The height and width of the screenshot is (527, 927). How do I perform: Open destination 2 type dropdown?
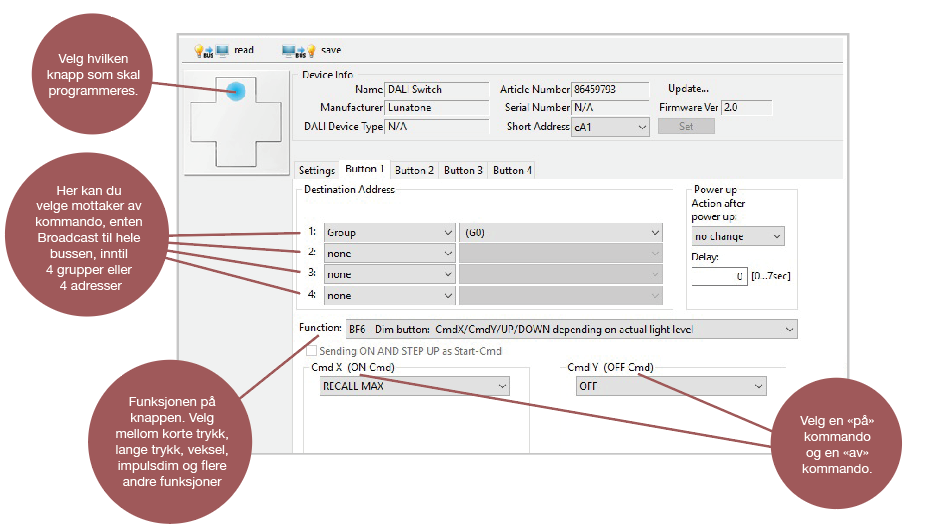390,254
